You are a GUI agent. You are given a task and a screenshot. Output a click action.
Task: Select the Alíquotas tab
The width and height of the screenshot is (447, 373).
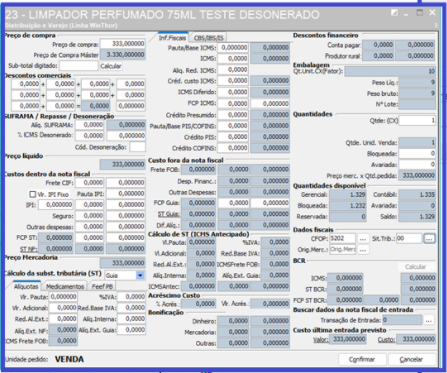tap(26, 286)
